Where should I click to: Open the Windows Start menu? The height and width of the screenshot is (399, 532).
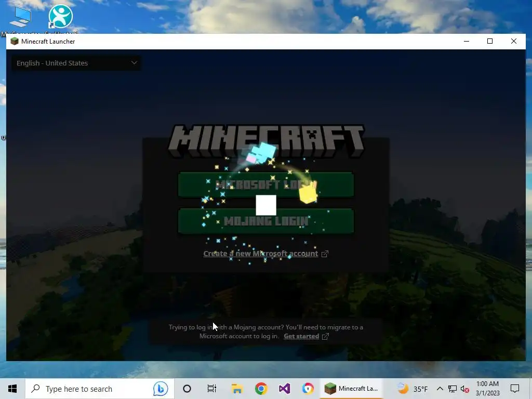12,389
